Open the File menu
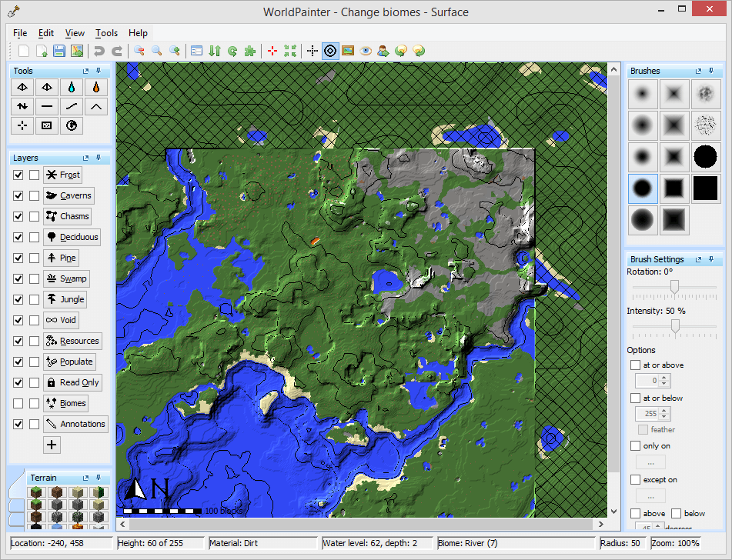 [20, 33]
